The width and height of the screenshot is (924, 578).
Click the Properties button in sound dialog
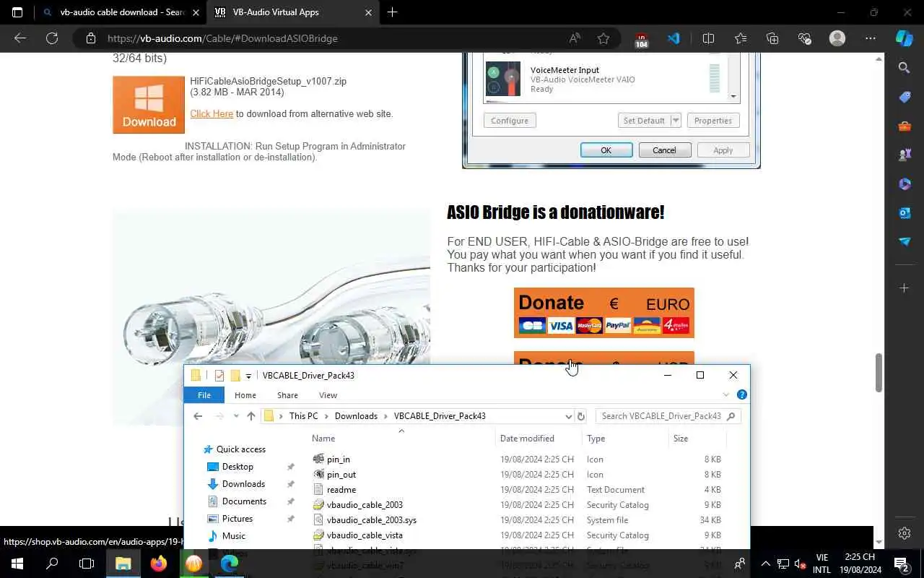click(x=713, y=121)
